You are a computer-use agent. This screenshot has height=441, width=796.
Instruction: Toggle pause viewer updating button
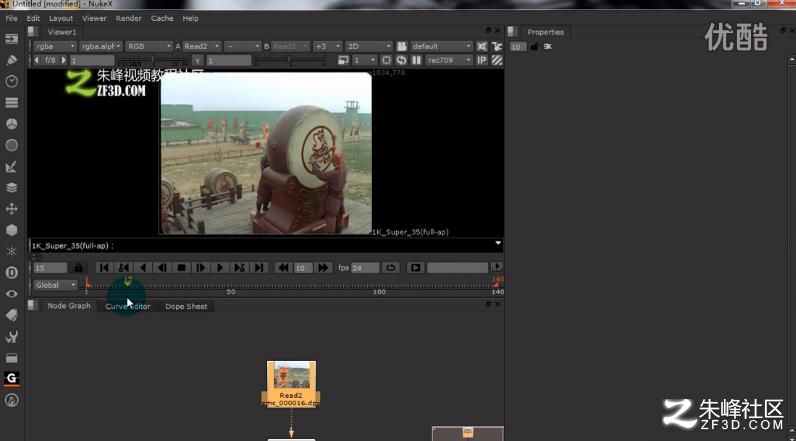click(x=416, y=60)
